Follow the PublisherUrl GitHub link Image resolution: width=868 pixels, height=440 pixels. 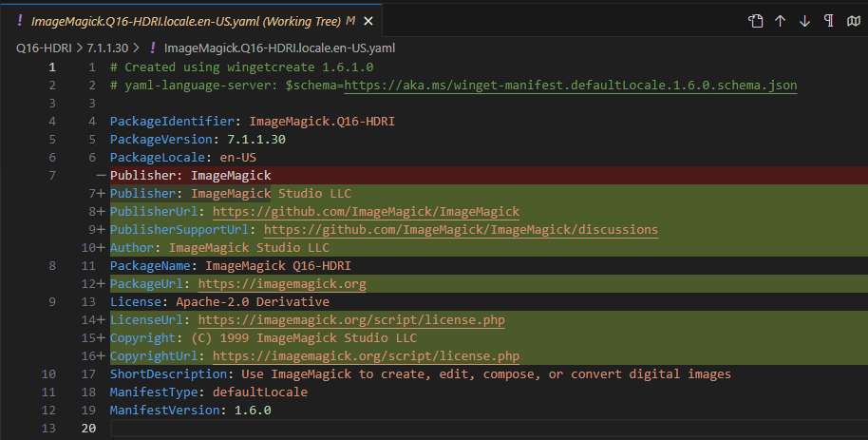[366, 212]
